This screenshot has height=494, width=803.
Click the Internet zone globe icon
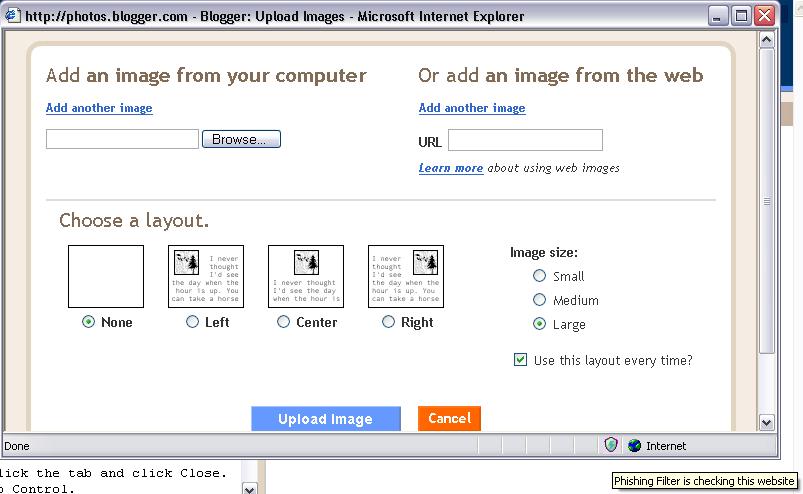634,446
